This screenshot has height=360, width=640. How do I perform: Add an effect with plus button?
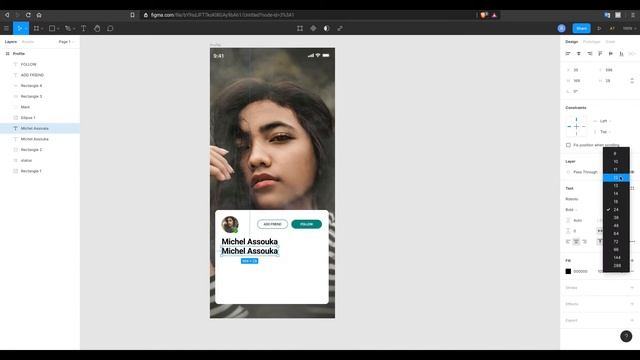632,304
